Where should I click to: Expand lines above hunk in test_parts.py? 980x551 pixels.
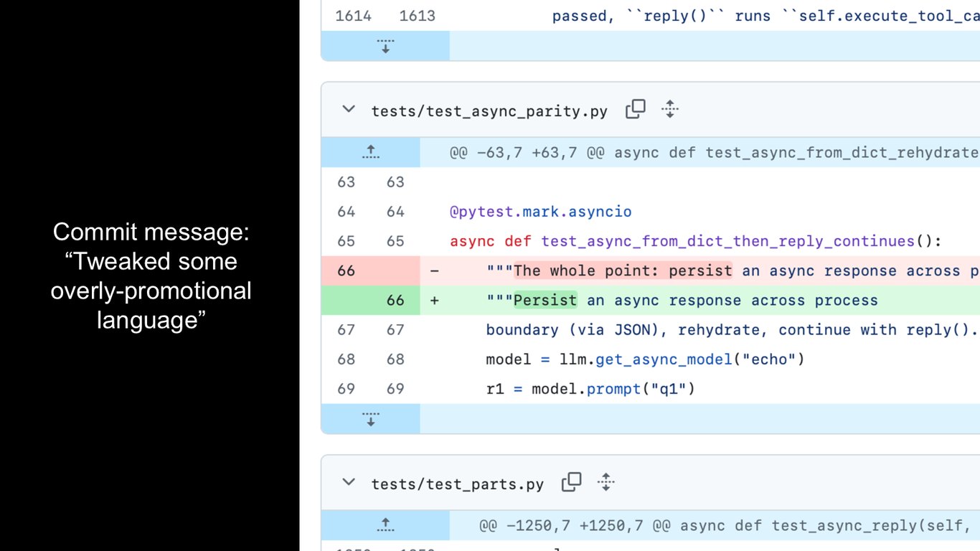[x=385, y=525]
